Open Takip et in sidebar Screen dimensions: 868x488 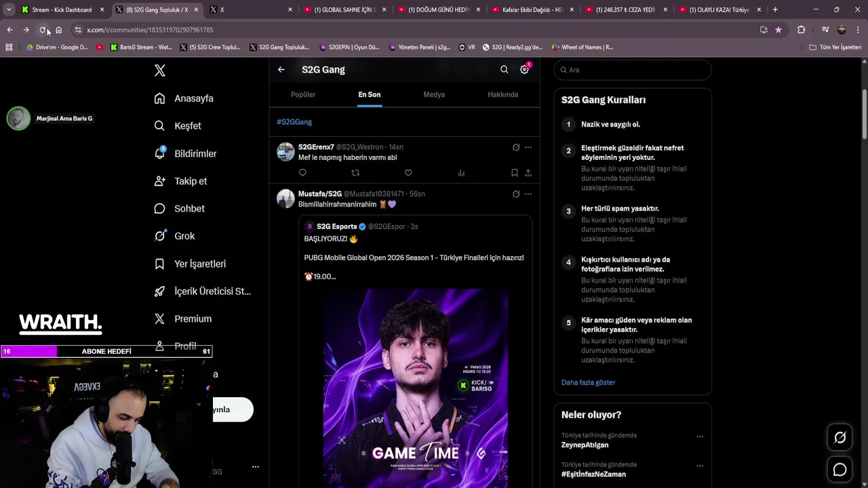(180, 181)
